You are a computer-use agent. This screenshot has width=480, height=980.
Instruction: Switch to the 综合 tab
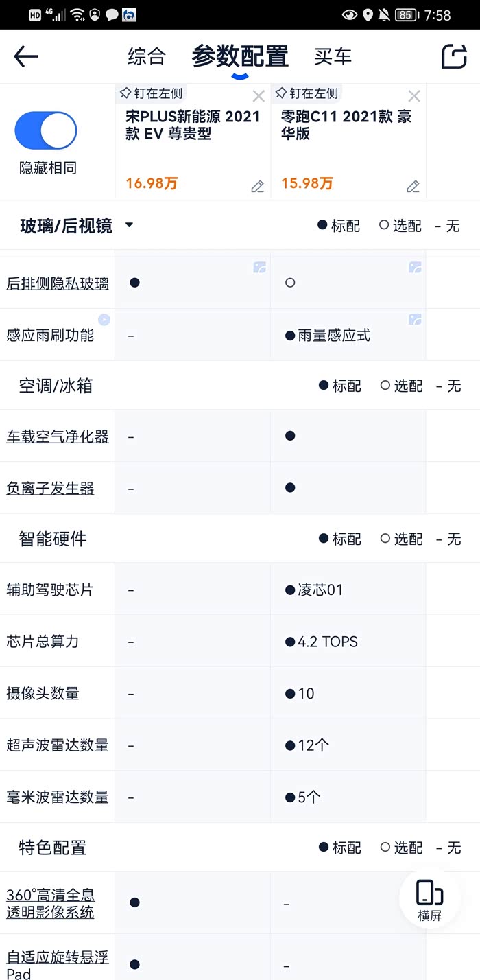coord(147,56)
